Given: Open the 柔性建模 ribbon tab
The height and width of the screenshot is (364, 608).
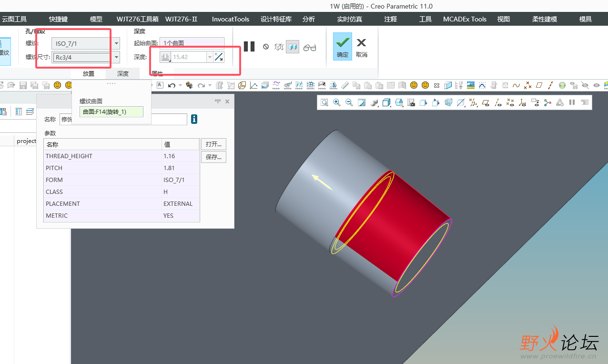Looking at the screenshot, I should [545, 19].
